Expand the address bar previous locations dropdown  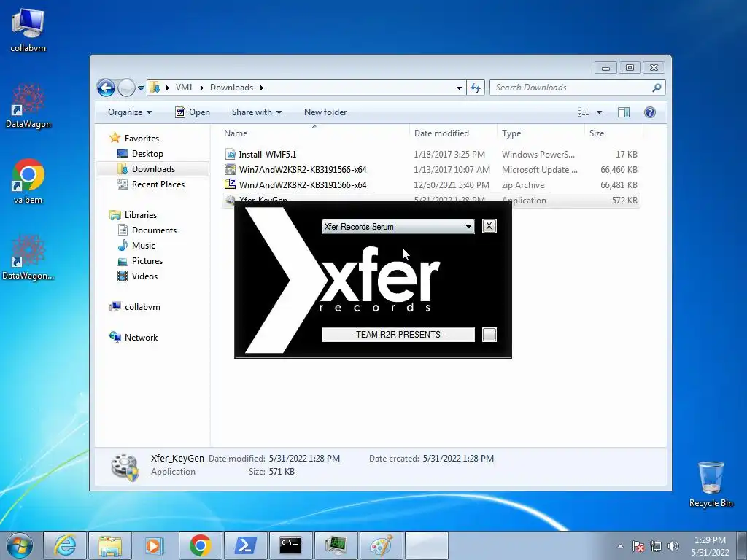pos(459,87)
